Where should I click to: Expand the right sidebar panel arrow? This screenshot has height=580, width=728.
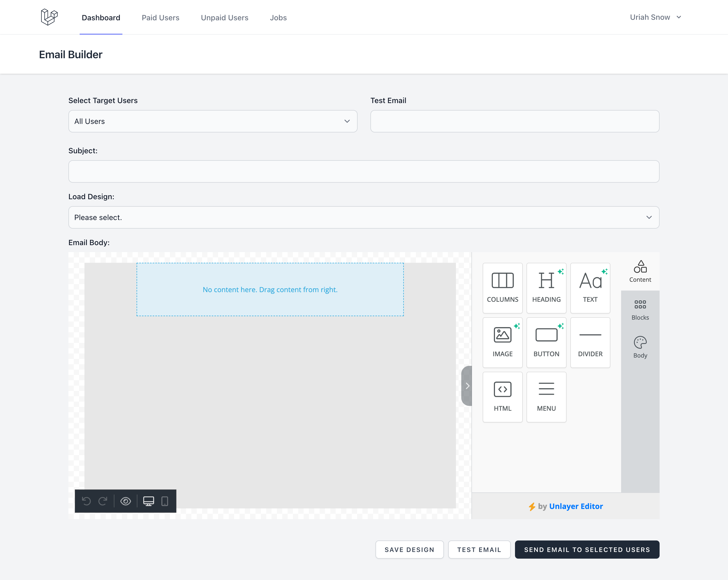468,385
